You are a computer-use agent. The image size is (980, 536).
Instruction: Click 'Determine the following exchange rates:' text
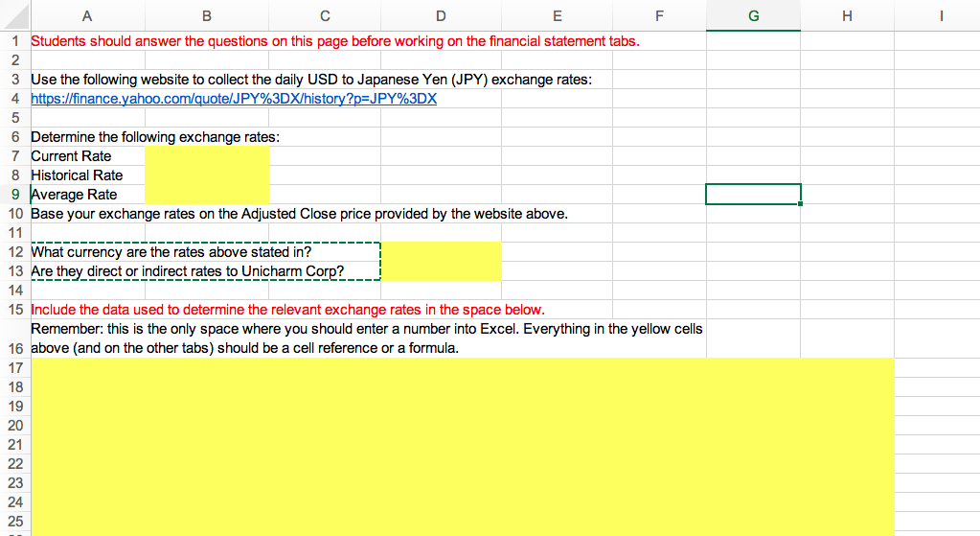tap(155, 137)
